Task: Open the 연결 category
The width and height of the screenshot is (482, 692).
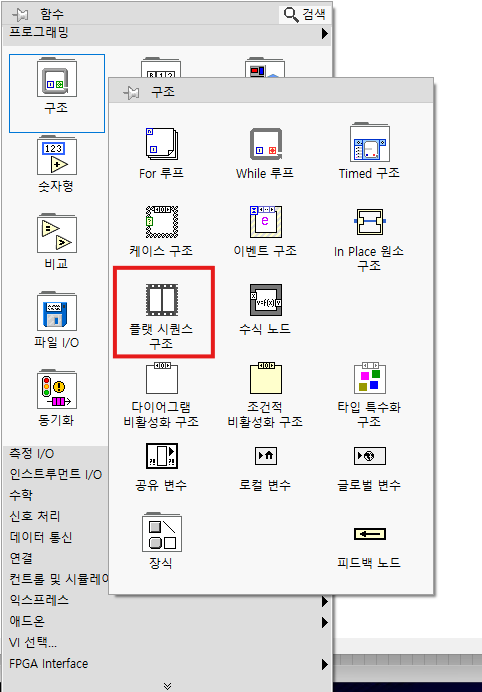Action: pos(21,558)
